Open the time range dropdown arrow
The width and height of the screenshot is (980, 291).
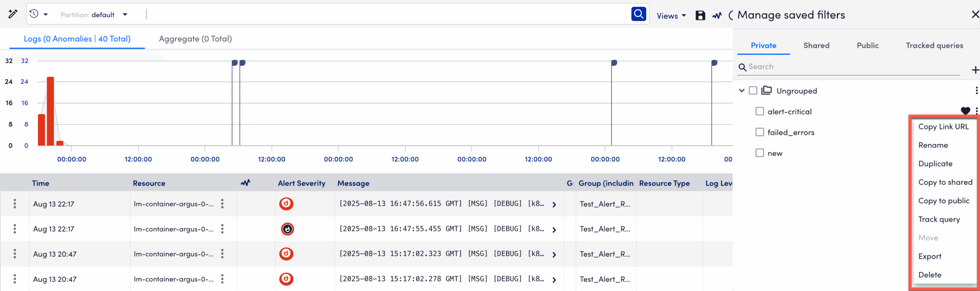[46, 15]
